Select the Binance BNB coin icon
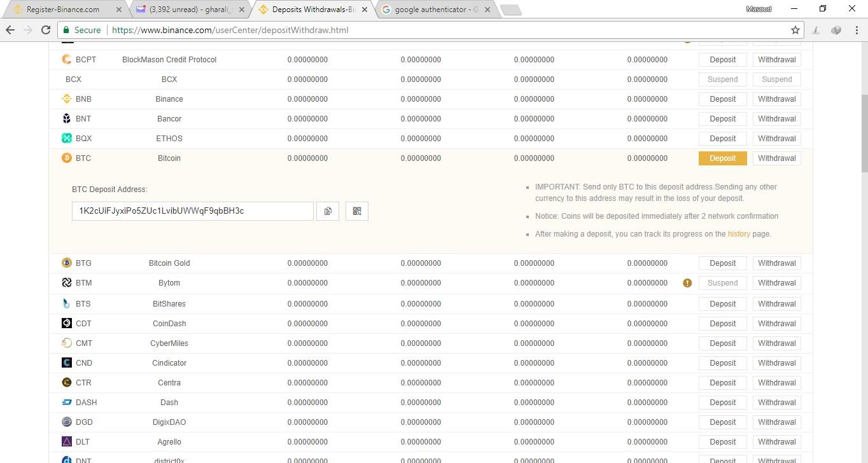 pyautogui.click(x=67, y=99)
